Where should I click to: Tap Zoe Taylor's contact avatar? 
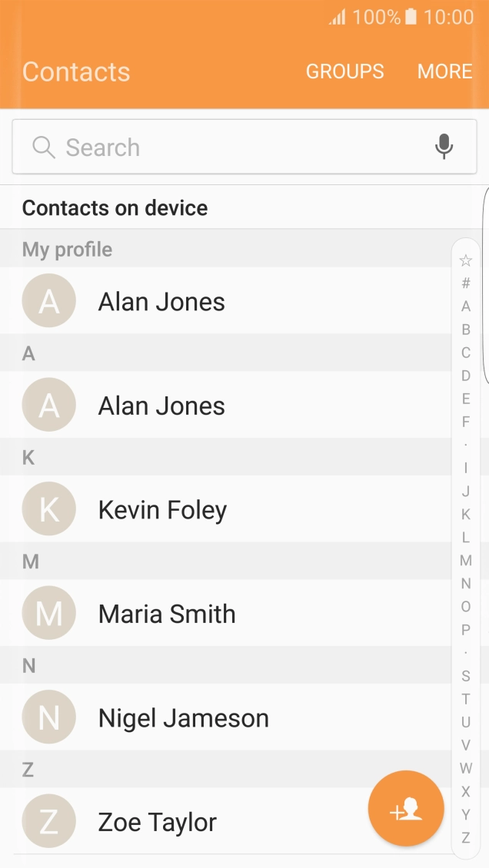coord(48,821)
